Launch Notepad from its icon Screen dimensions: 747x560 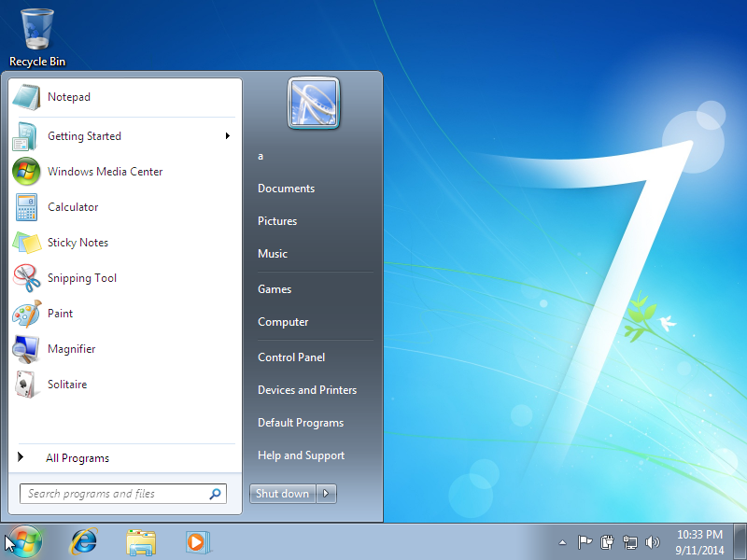pyautogui.click(x=26, y=97)
